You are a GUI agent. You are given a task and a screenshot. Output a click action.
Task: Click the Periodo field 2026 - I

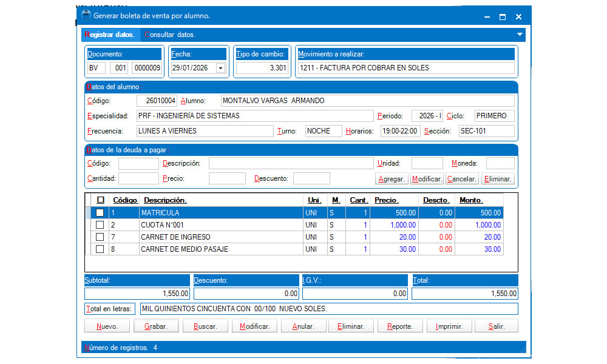427,116
